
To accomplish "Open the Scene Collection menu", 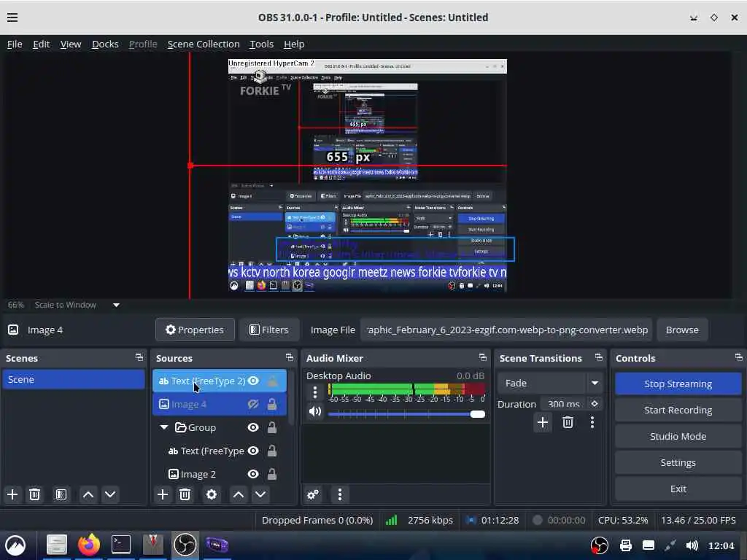I will pos(204,44).
